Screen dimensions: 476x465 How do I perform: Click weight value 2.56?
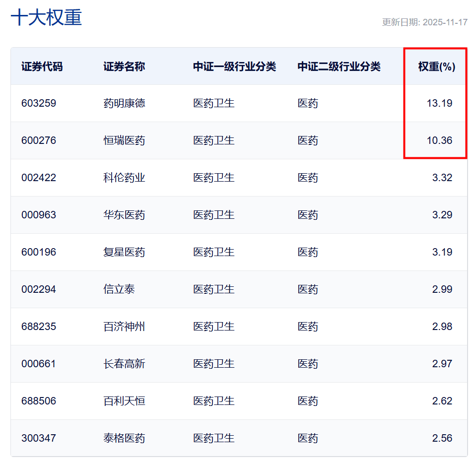442,438
